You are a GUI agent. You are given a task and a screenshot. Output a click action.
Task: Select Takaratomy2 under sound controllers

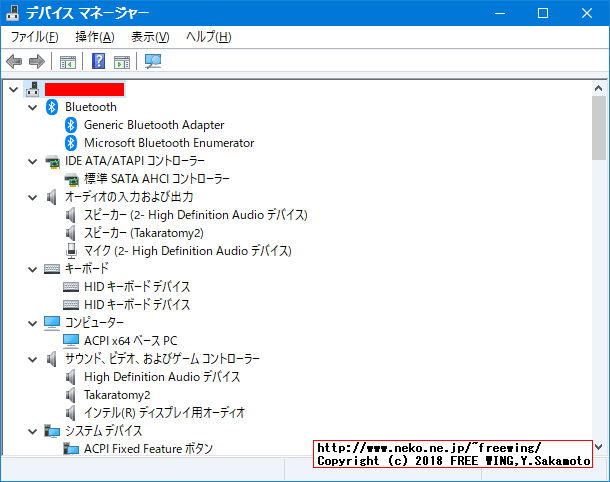(x=117, y=395)
